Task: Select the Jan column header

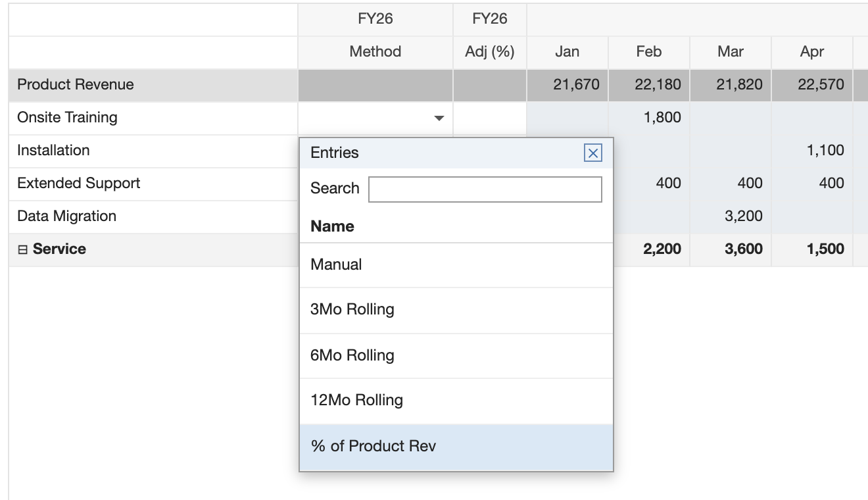Action: 567,52
